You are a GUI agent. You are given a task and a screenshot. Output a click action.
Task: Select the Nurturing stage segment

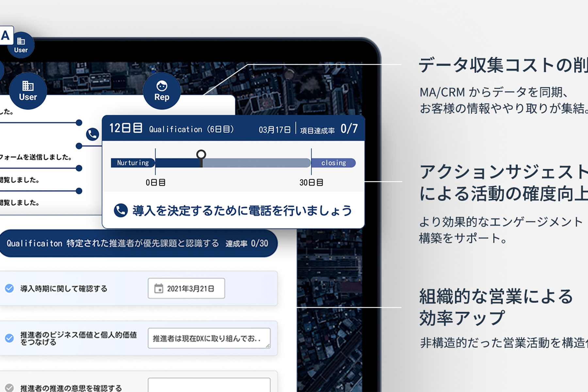click(x=133, y=163)
